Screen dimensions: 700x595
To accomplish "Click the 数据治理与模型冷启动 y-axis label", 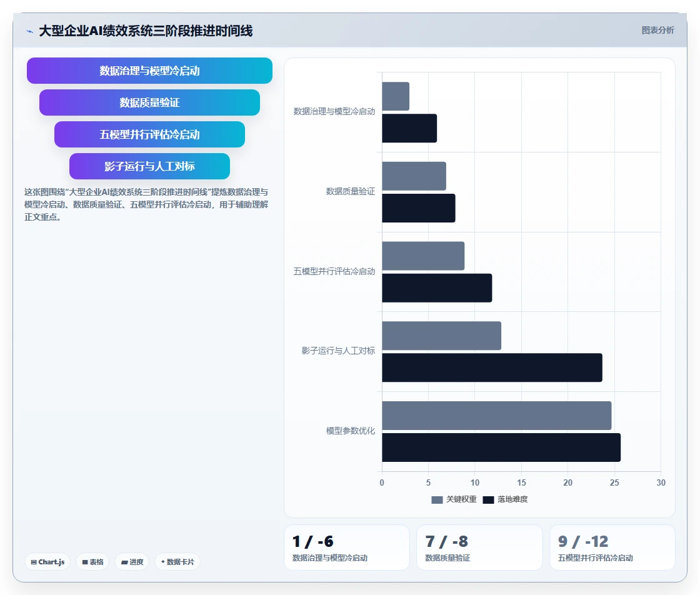I will coord(334,112).
